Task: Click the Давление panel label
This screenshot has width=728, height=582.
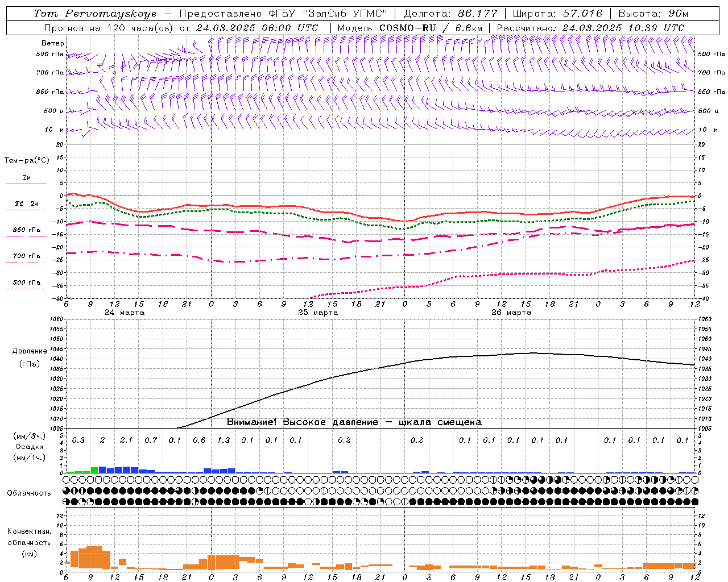Action: point(30,351)
